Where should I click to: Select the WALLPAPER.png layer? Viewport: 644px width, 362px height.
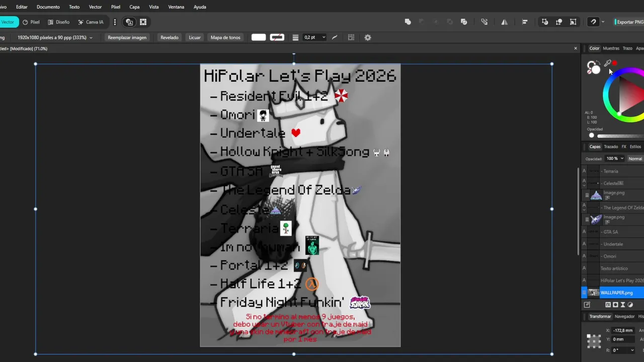tap(613, 293)
